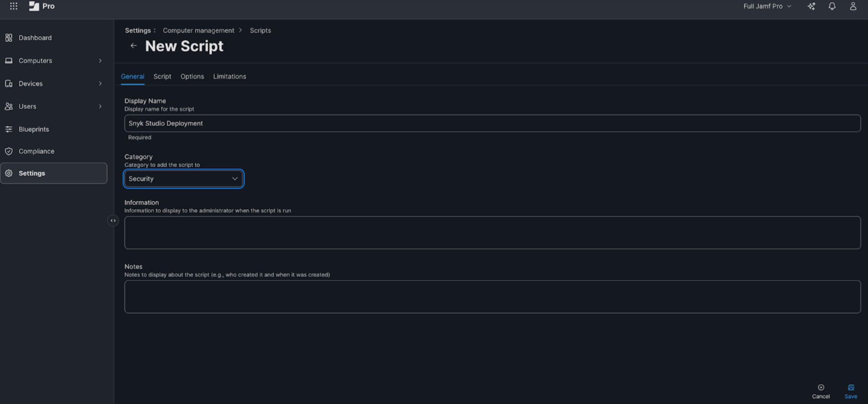This screenshot has height=404, width=868.
Task: Switch to the Options tab
Action: click(x=192, y=76)
